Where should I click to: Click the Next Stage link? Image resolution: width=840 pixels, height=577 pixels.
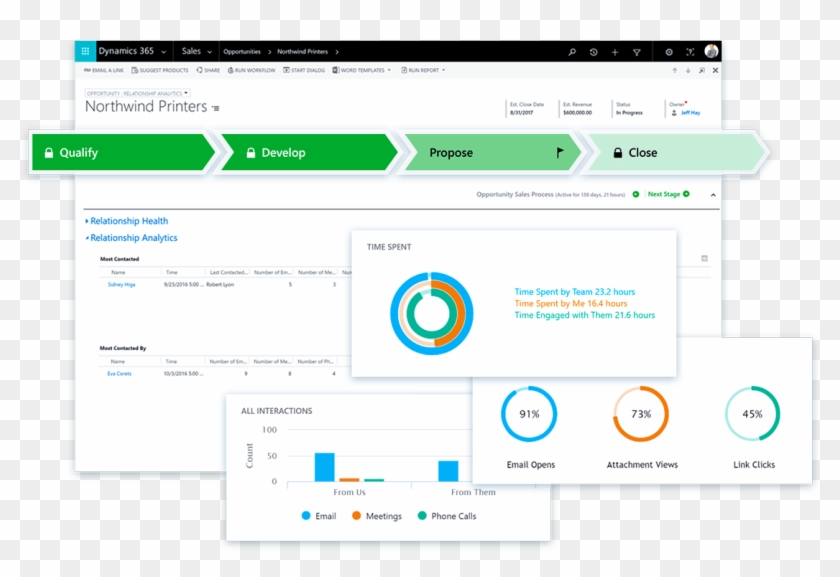[x=664, y=194]
